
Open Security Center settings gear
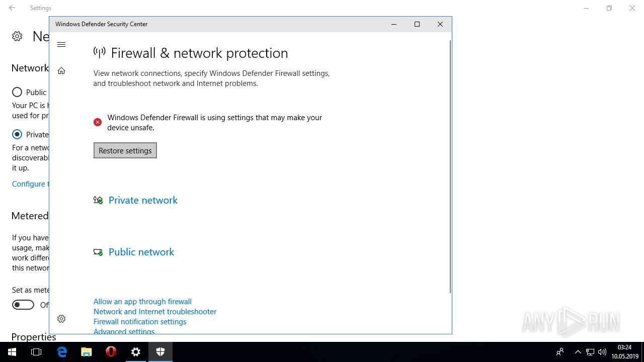(x=61, y=319)
